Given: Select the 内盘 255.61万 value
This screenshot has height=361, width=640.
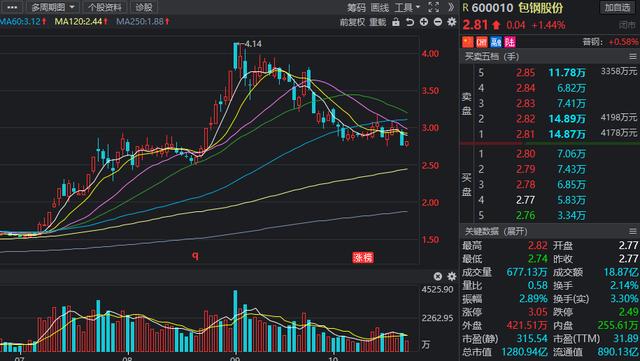Looking at the screenshot, I should (x=618, y=325).
